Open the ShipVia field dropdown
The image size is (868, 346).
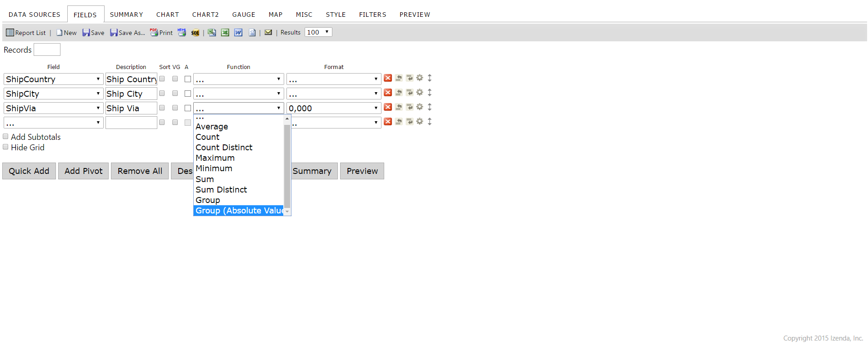tap(54, 108)
